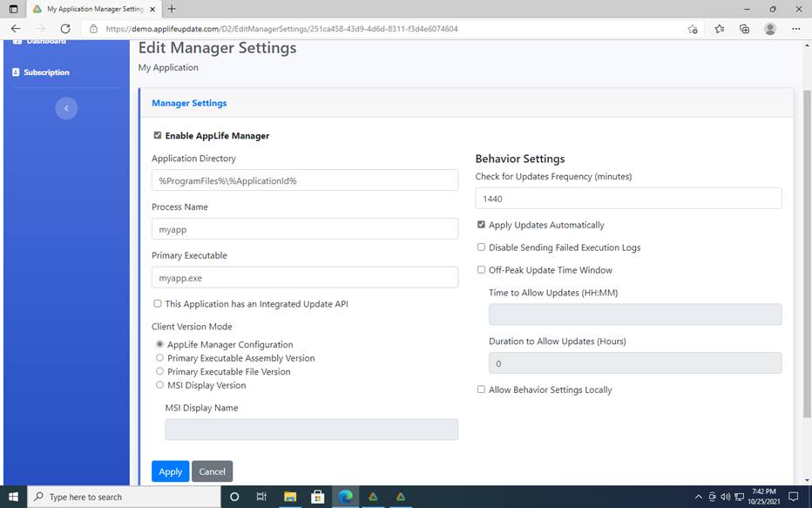This screenshot has width=812, height=508.
Task: Click the taskbar search box
Action: [x=125, y=497]
